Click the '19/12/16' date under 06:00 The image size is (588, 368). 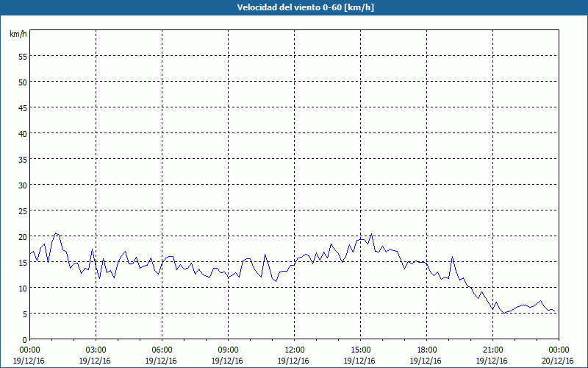click(x=161, y=361)
